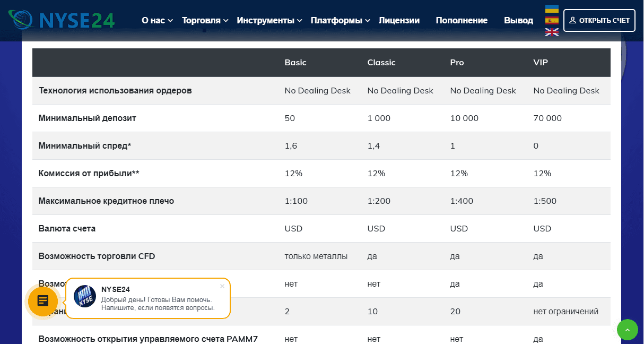
Task: Open the orange chat widget icon
Action: [x=42, y=301]
